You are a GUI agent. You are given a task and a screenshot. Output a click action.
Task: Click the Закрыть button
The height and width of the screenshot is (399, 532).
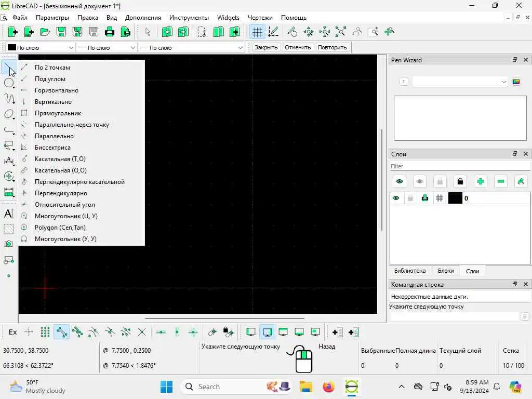pos(266,47)
